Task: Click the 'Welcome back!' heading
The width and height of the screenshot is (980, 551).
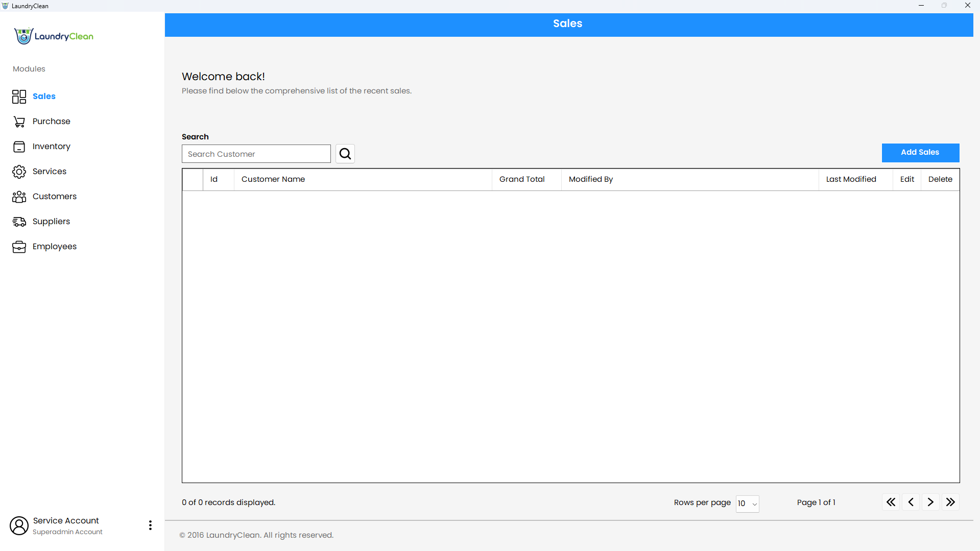Action: [x=223, y=77]
